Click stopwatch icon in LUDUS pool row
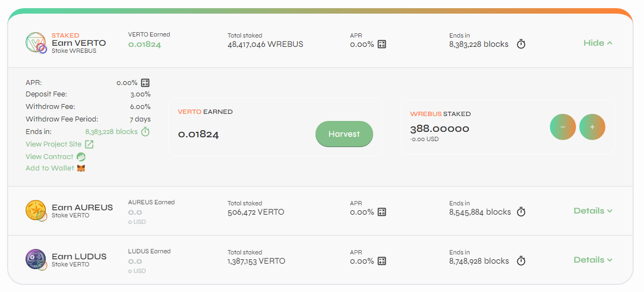The image size is (644, 292). (x=521, y=261)
